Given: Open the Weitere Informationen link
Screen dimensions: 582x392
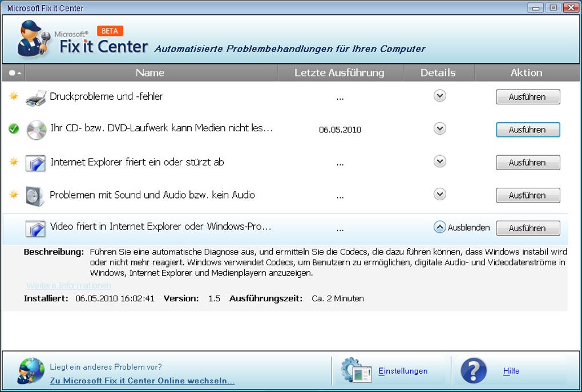Looking at the screenshot, I should coord(68,285).
